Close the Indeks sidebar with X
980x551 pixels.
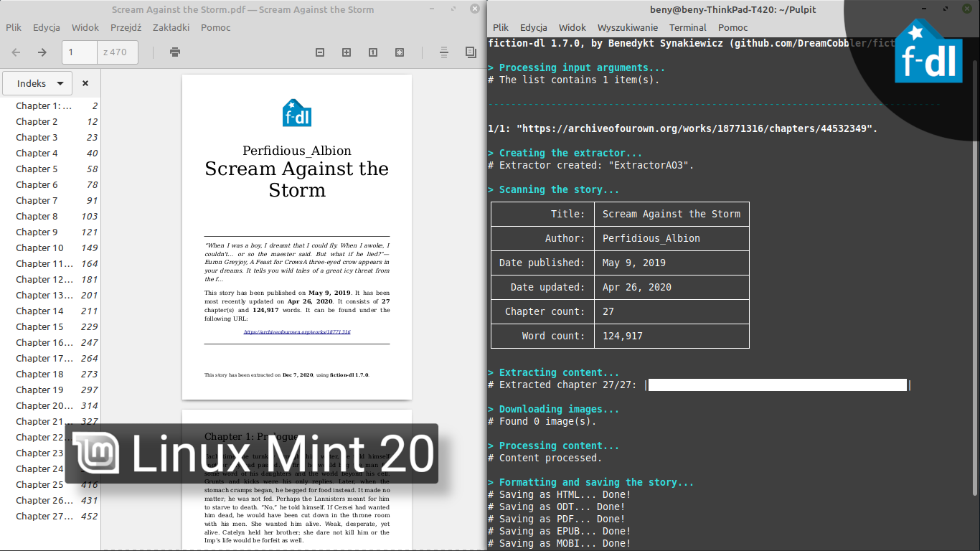pos(85,83)
